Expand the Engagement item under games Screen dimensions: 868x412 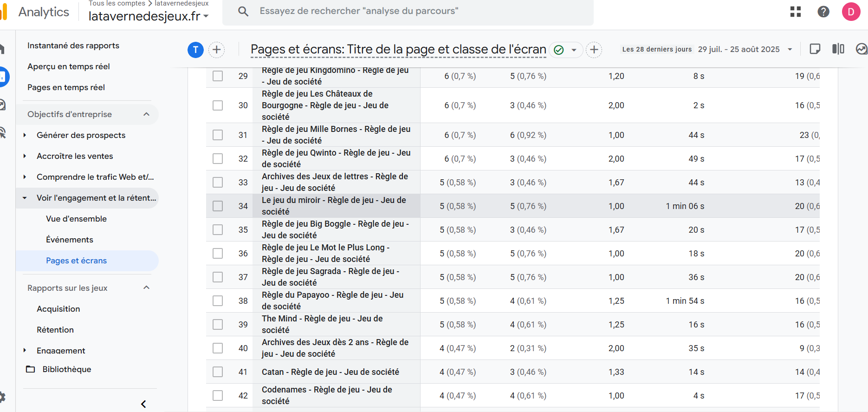pyautogui.click(x=25, y=350)
